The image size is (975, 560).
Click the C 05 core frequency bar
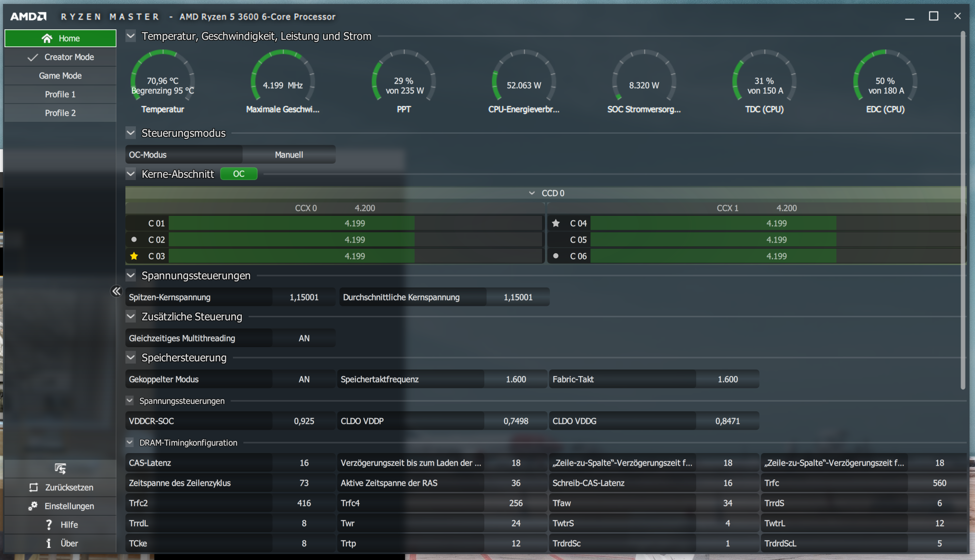776,240
